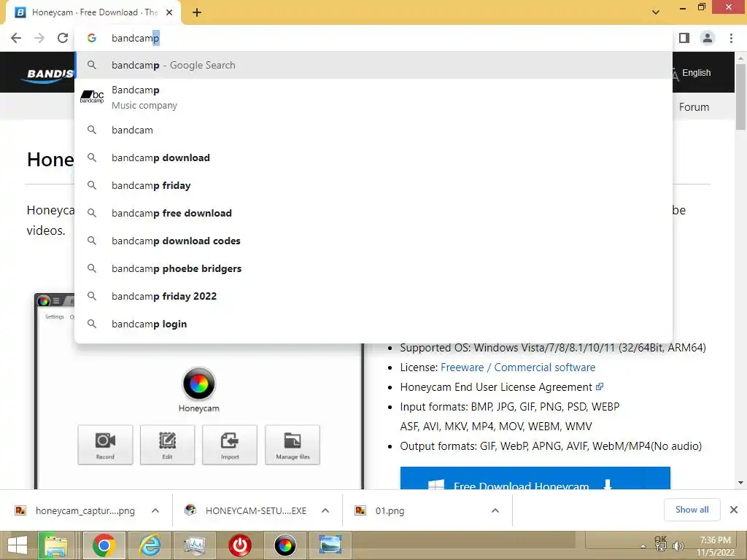Open the Chrome three-dot menu

[x=731, y=38]
